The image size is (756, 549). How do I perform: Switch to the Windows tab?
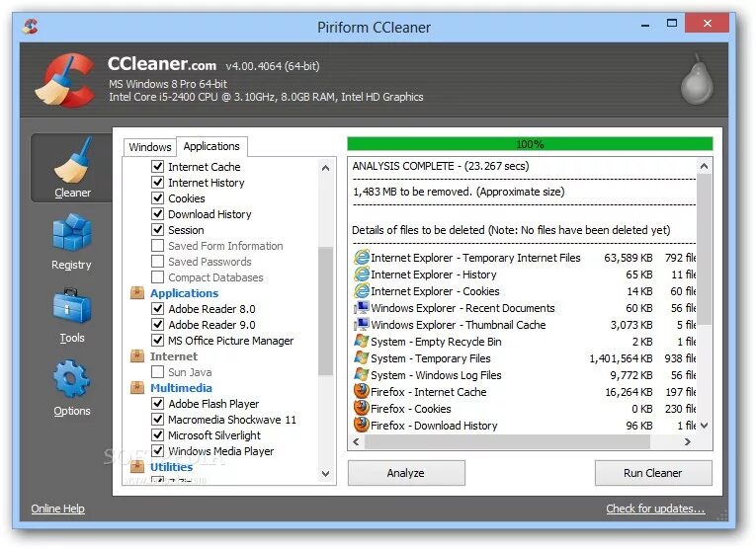[150, 147]
